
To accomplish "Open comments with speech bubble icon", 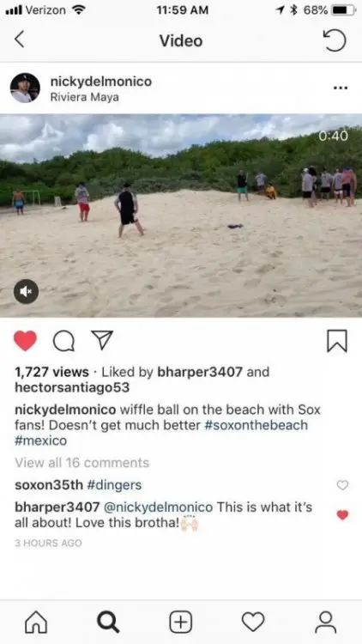I will [63, 341].
